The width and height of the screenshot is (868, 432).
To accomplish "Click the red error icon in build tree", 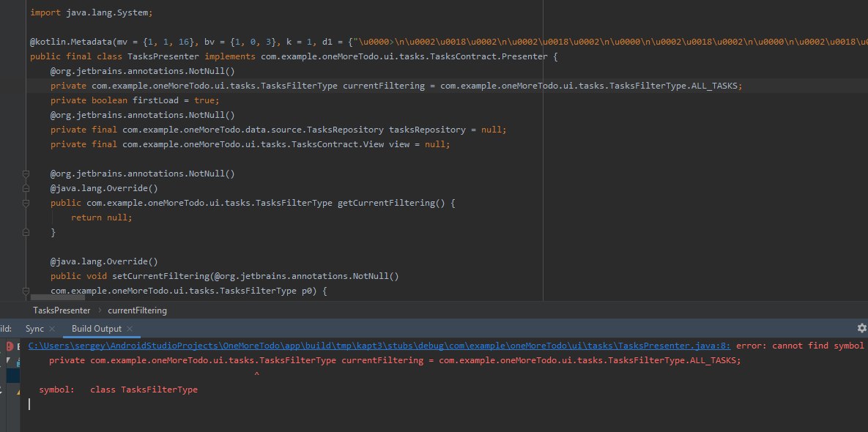I will pyautogui.click(x=10, y=346).
